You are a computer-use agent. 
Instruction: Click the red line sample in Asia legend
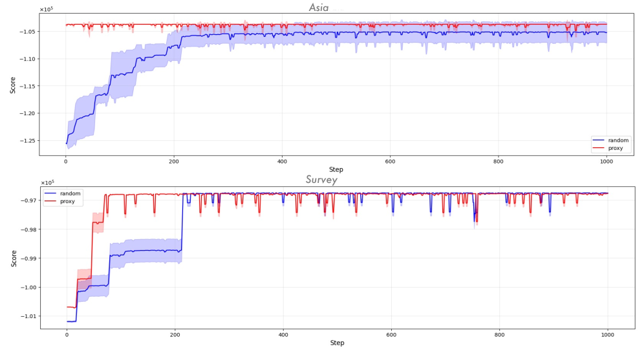point(599,148)
